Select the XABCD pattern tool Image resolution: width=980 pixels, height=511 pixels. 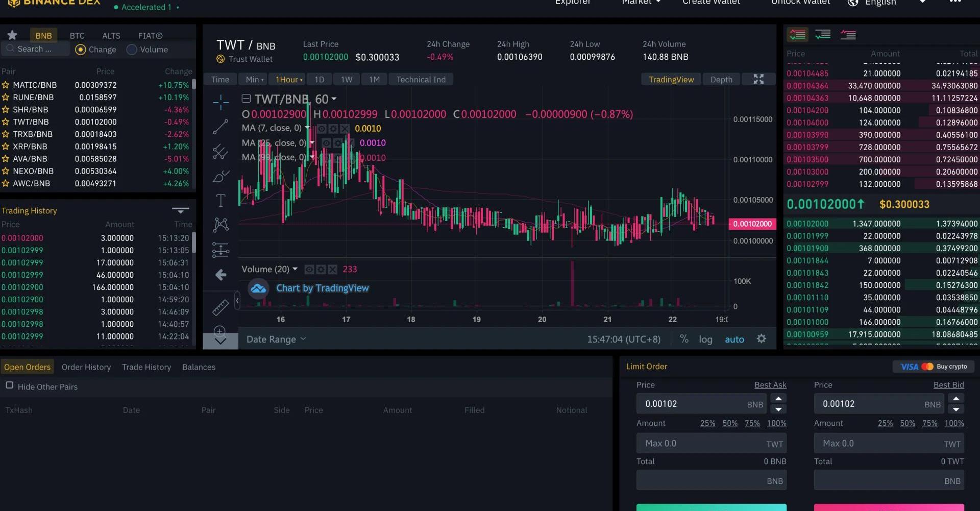pyautogui.click(x=220, y=225)
